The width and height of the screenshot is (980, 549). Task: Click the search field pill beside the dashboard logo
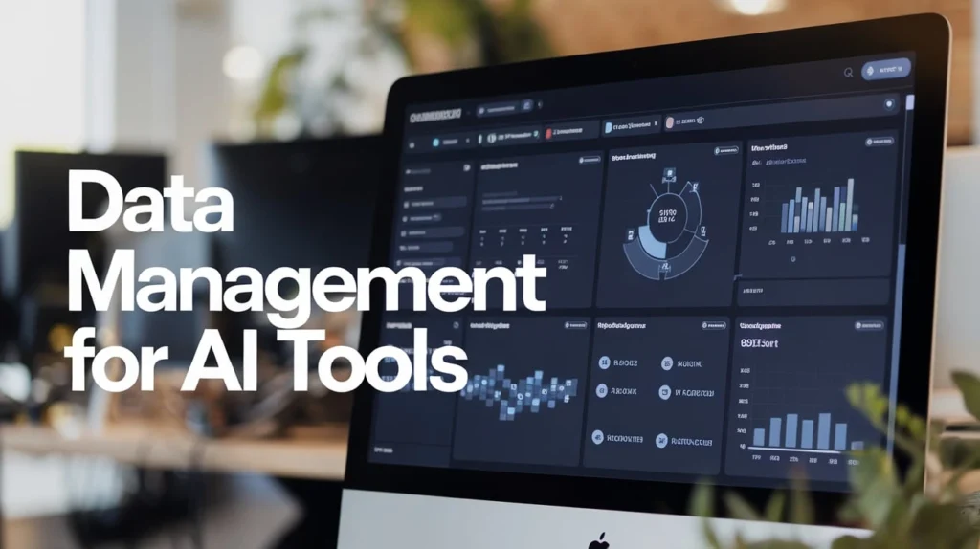[x=503, y=109]
